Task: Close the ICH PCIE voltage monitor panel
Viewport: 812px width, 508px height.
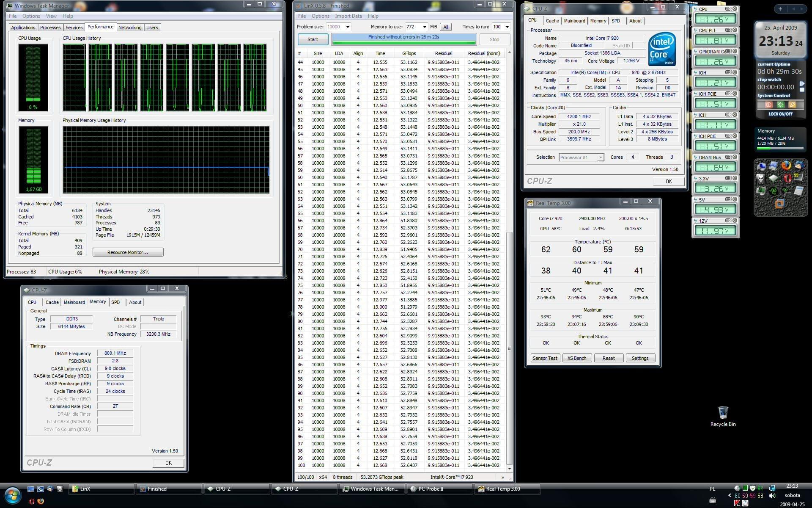Action: (735, 136)
